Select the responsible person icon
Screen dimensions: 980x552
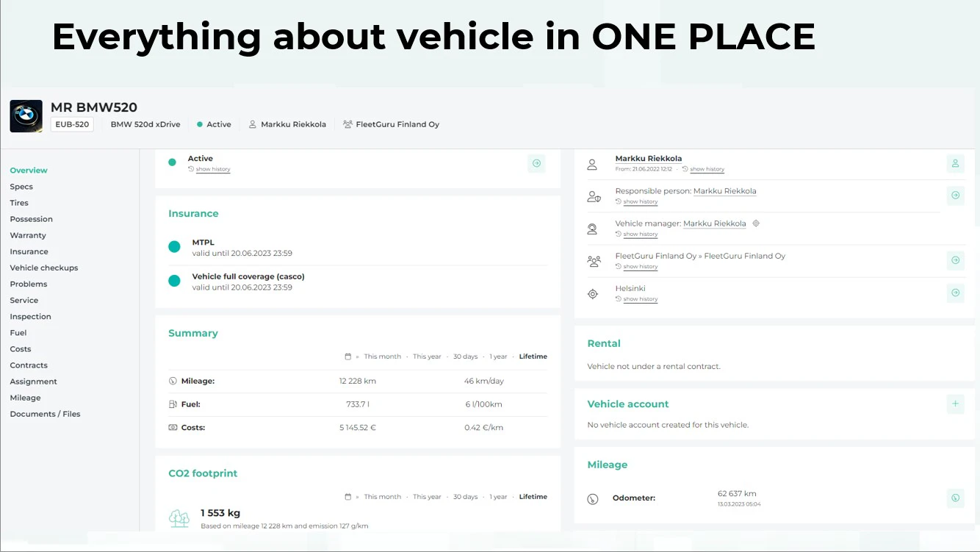point(593,195)
